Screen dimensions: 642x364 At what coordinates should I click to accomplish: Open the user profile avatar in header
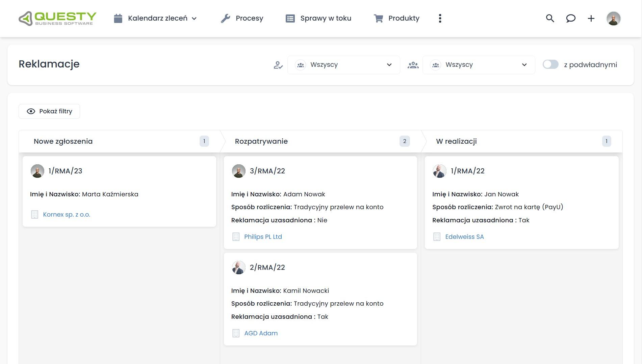[613, 18]
